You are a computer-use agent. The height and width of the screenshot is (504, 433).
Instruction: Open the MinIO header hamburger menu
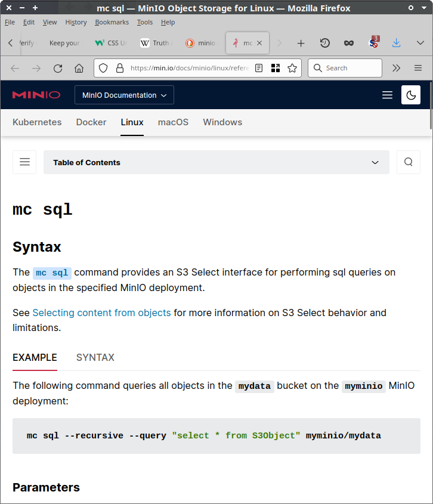pos(387,95)
